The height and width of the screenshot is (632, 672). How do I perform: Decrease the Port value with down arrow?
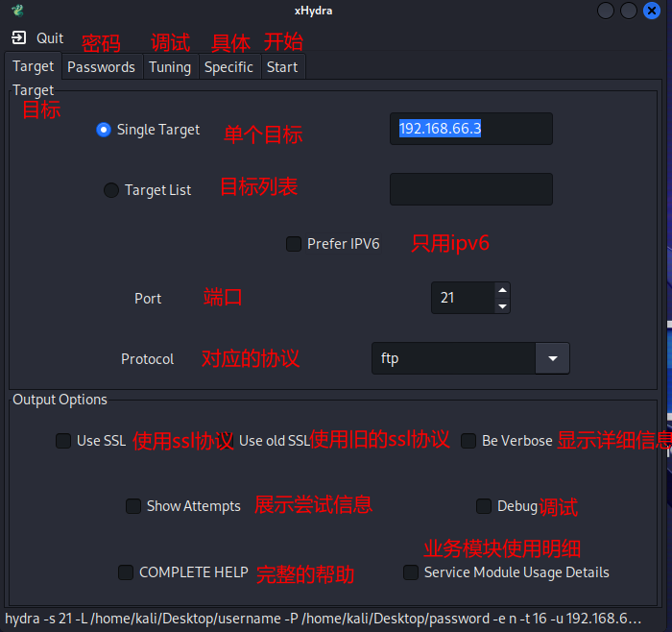(x=501, y=306)
